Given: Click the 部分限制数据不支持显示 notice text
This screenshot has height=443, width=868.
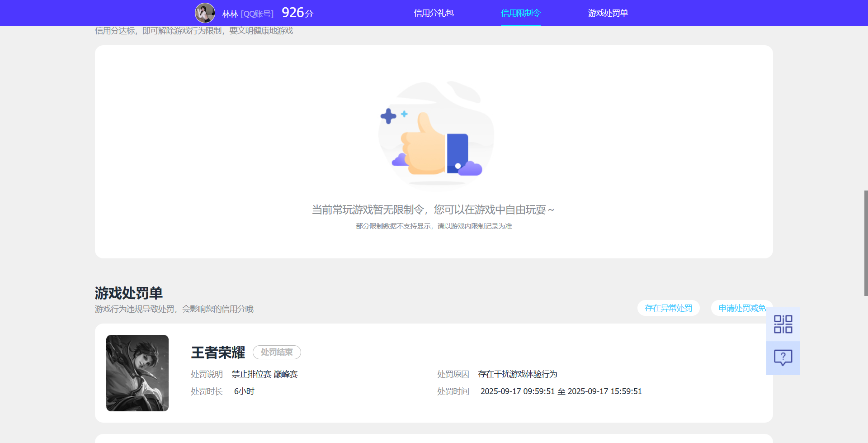Looking at the screenshot, I should [434, 226].
